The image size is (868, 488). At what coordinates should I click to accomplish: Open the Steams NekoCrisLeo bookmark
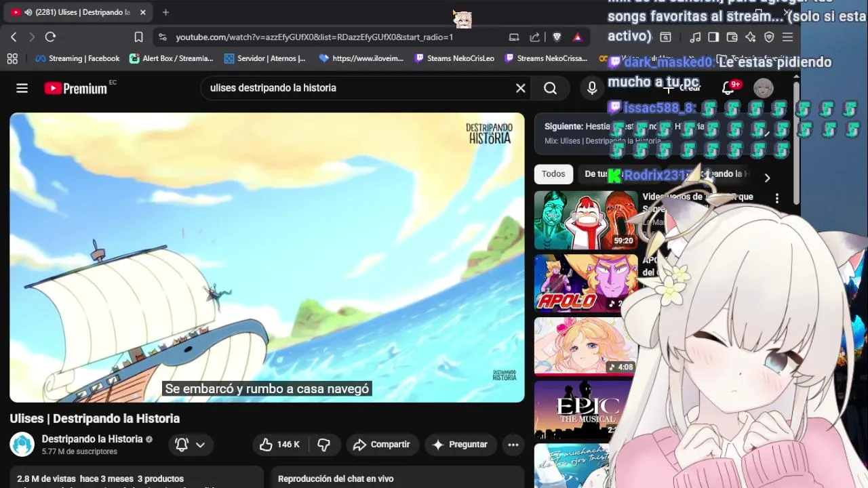point(454,59)
